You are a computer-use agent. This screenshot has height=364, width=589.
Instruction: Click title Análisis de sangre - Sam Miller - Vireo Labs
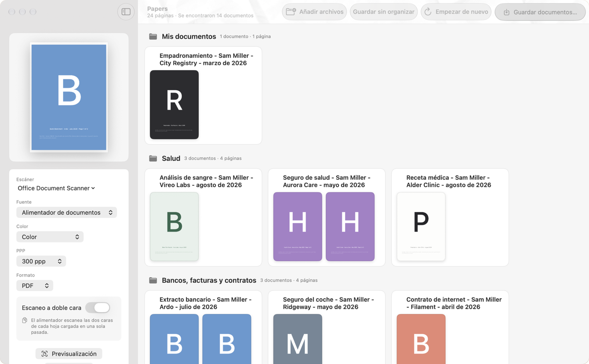[x=207, y=181]
